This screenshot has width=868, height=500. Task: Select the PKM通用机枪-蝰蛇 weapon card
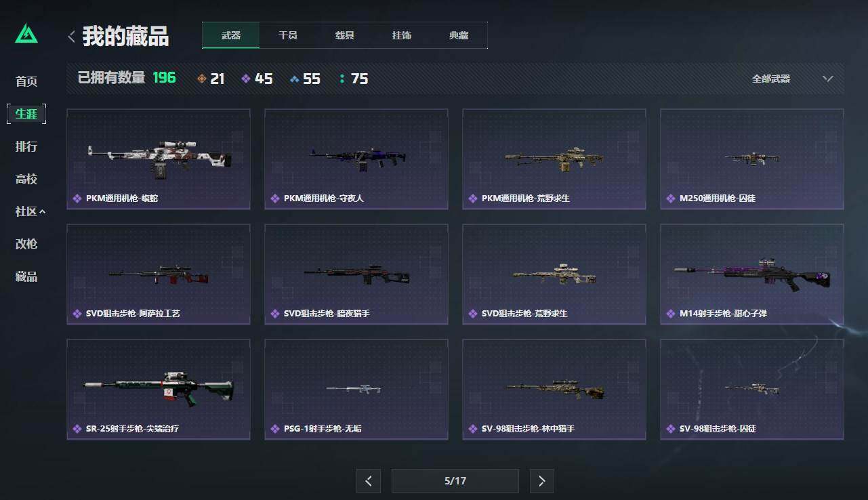click(159, 159)
